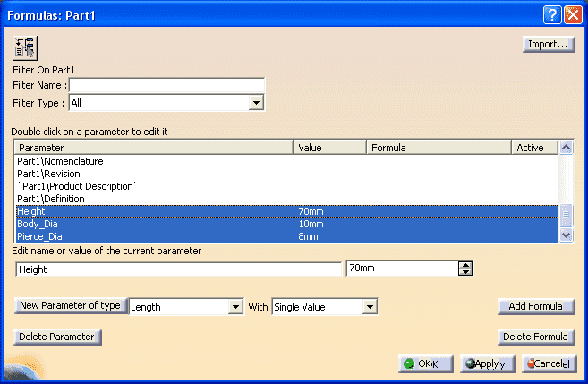The image size is (588, 384).
Task: Click the Active column header
Action: click(535, 148)
